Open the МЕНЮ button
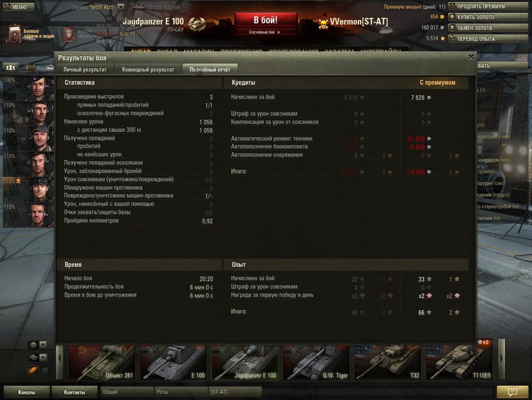The image size is (532, 400). (18, 7)
